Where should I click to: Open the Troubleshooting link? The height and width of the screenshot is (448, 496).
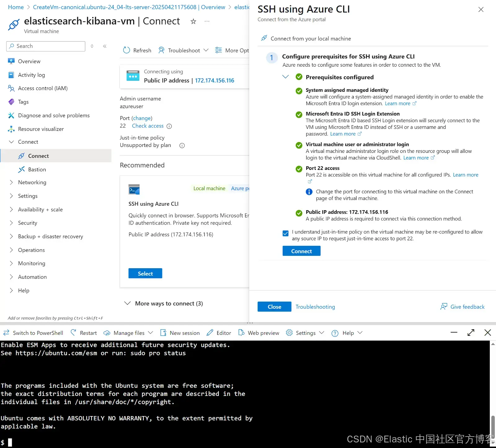tap(315, 307)
